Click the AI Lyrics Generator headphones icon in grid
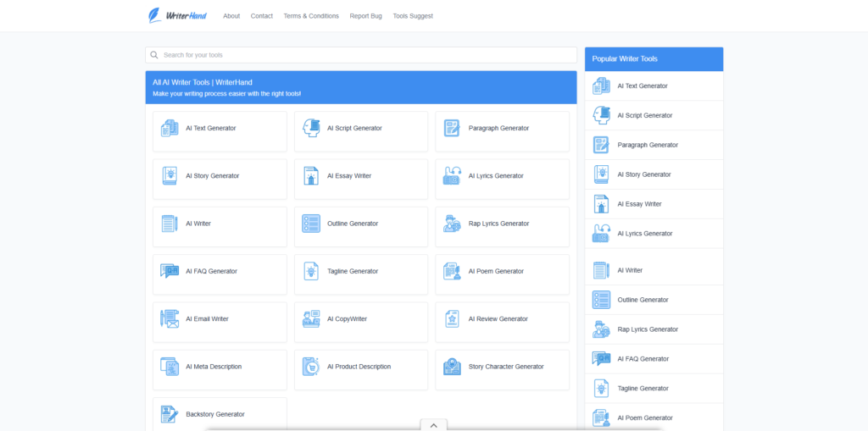Viewport: 868px width, 431px height. (x=453, y=176)
